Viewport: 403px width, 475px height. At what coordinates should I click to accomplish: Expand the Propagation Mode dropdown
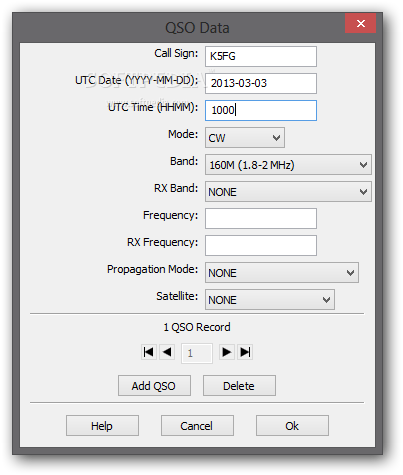point(282,272)
